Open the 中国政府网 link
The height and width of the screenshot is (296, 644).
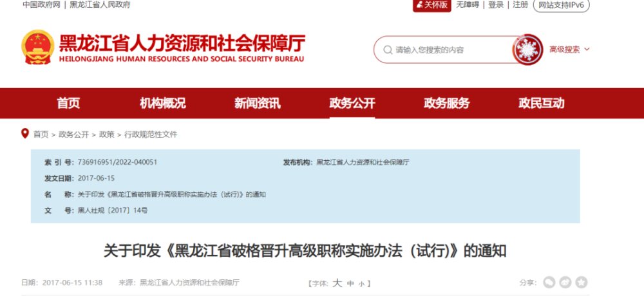(x=41, y=5)
